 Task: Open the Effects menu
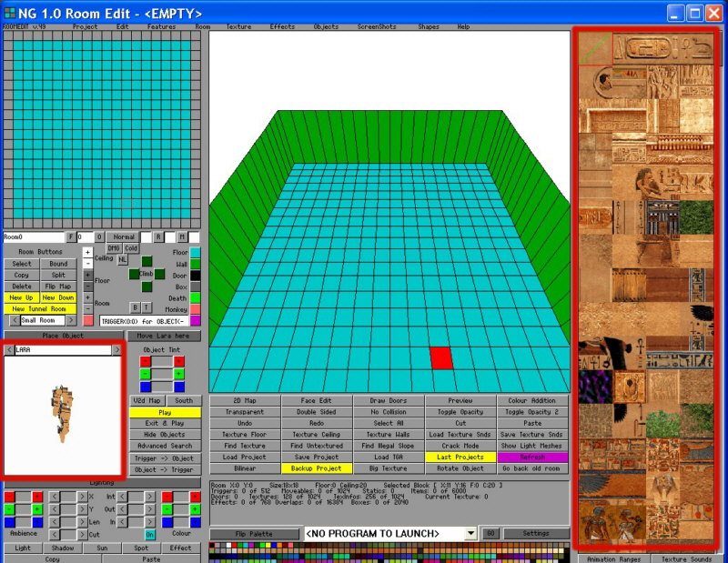(282, 27)
